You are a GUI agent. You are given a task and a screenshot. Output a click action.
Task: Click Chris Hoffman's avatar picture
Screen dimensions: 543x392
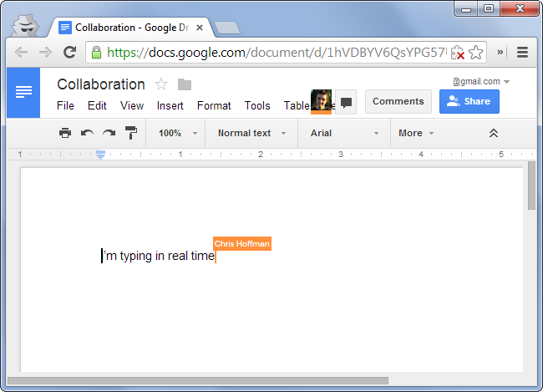321,101
